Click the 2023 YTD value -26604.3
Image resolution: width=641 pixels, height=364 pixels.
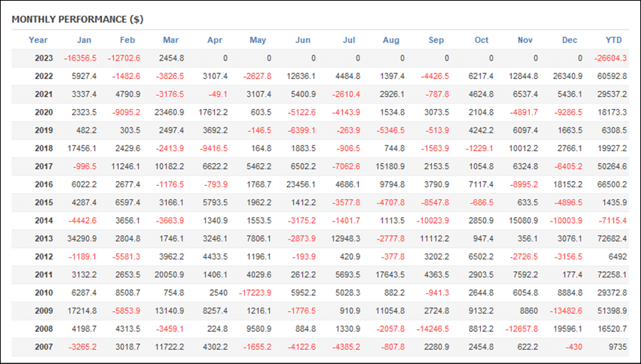610,58
